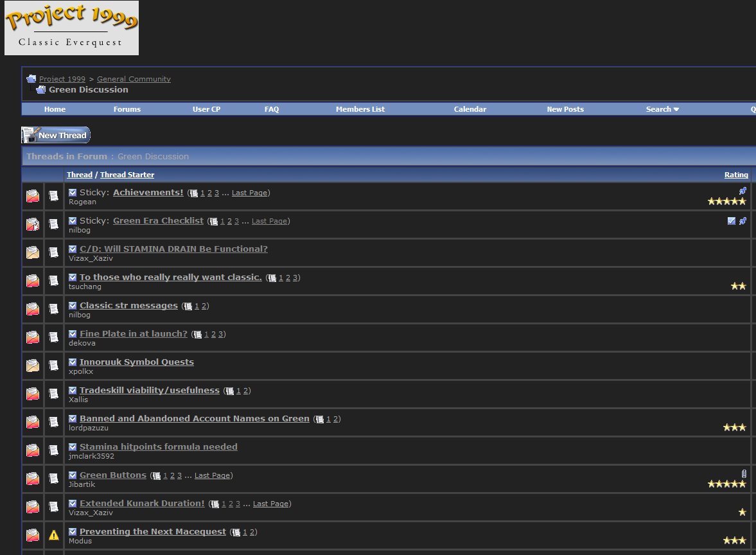Click the Project 1999 Classic Everquest logo
Screen dimensions: 756x555
click(71, 28)
